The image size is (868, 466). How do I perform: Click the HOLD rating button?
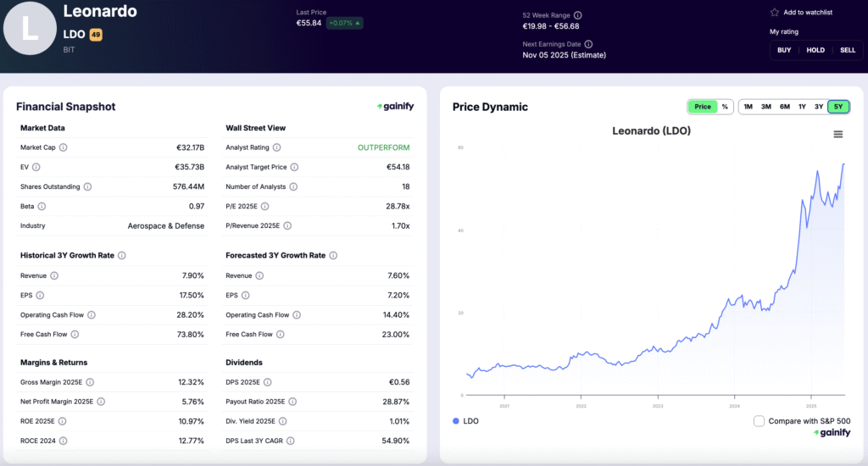pos(815,50)
